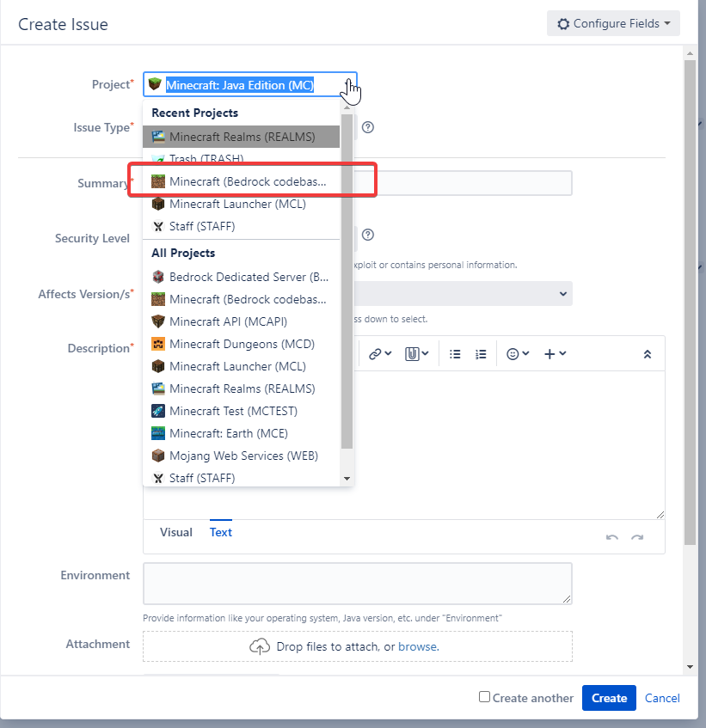Image resolution: width=706 pixels, height=728 pixels.
Task: Open the attachment toolbar dropdown
Action: click(416, 354)
